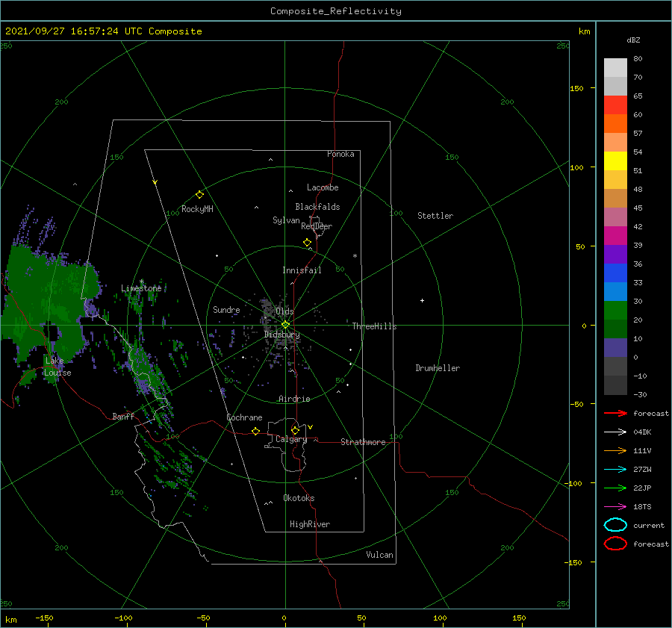Select the bright yellow dBZ legend swatch
The height and width of the screenshot is (628, 672).
point(615,161)
